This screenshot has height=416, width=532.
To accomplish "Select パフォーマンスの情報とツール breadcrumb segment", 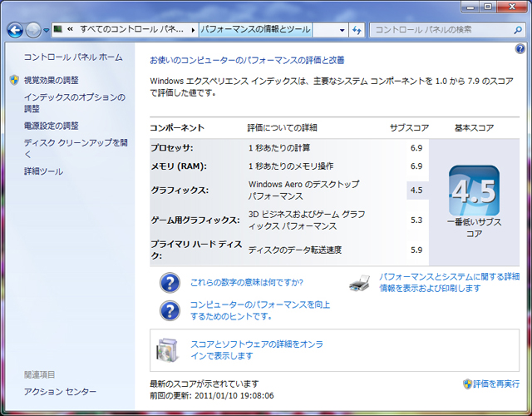I will pyautogui.click(x=255, y=29).
